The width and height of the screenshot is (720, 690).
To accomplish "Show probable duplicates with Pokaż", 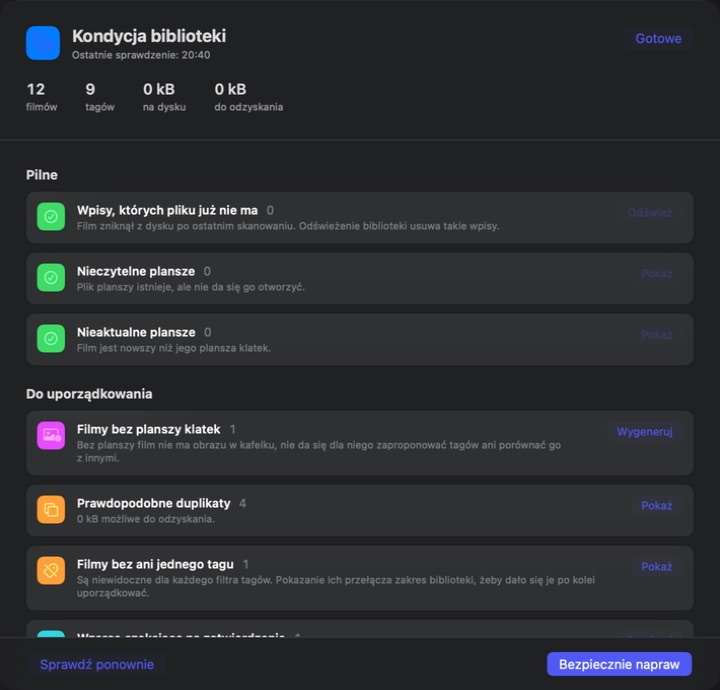I will click(x=656, y=505).
